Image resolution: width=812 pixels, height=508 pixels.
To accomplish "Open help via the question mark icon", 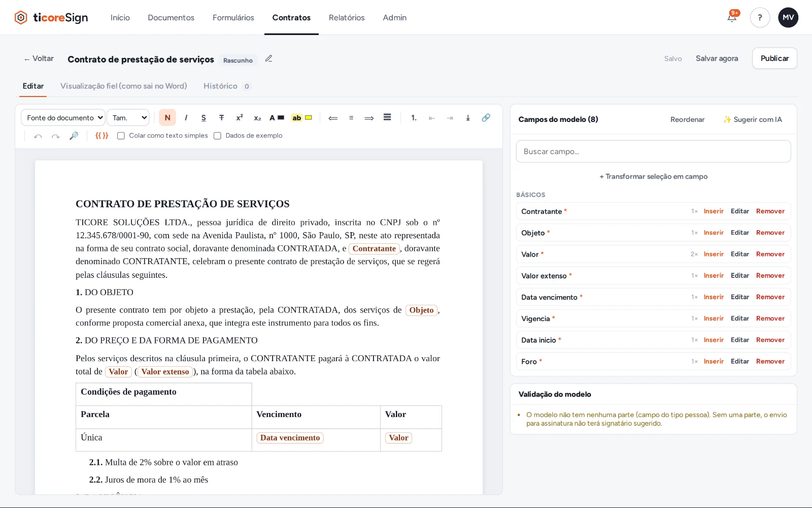I will (x=760, y=18).
